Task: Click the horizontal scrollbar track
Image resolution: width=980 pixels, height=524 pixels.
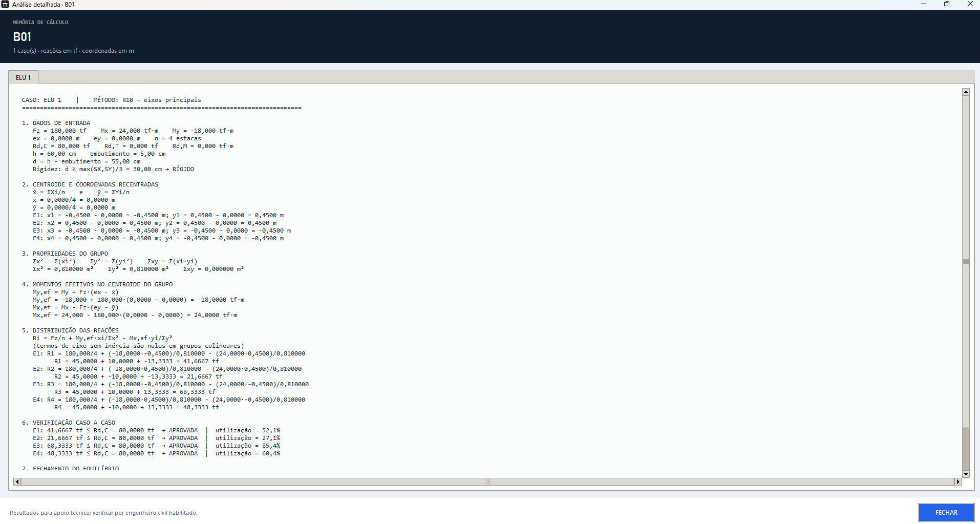Action: [x=487, y=481]
